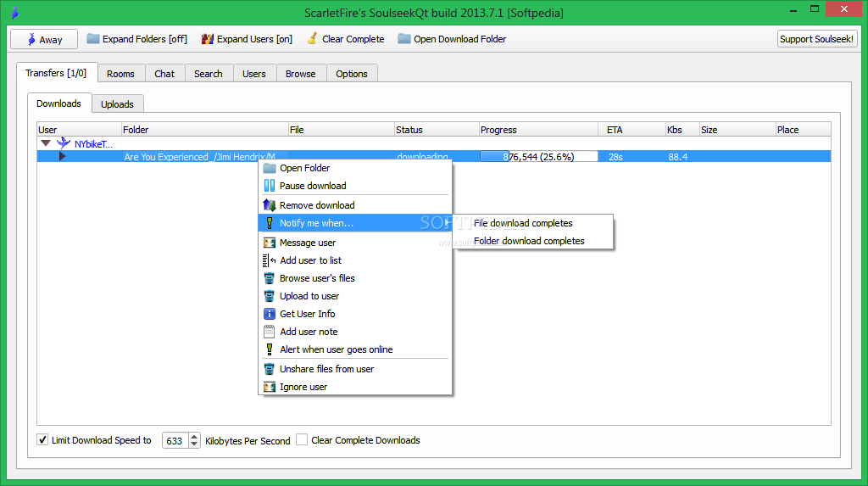
Task: Select the Transfers [1/0] tab
Action: click(x=57, y=73)
